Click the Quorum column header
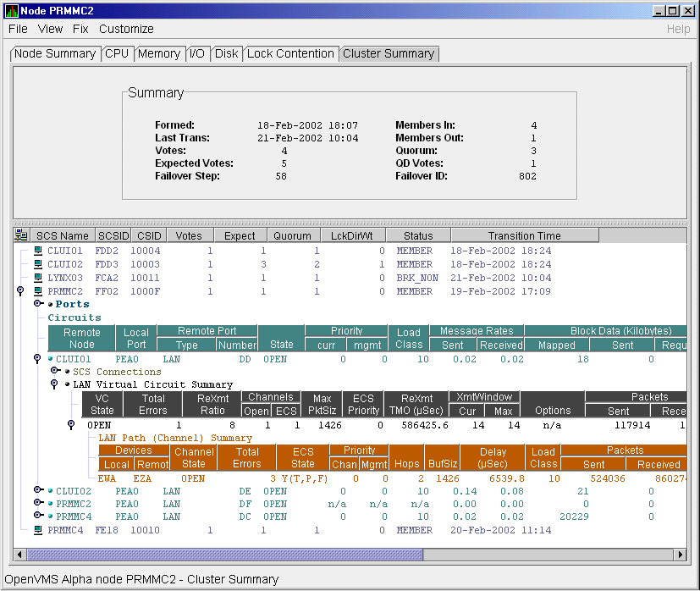The image size is (700, 591). pos(292,235)
